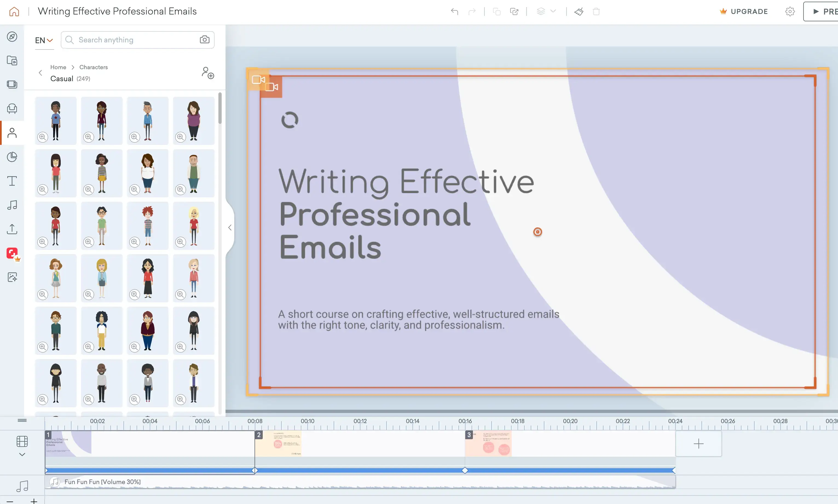Toggle the orange camera frame icon
The image size is (838, 504).
click(x=271, y=87)
